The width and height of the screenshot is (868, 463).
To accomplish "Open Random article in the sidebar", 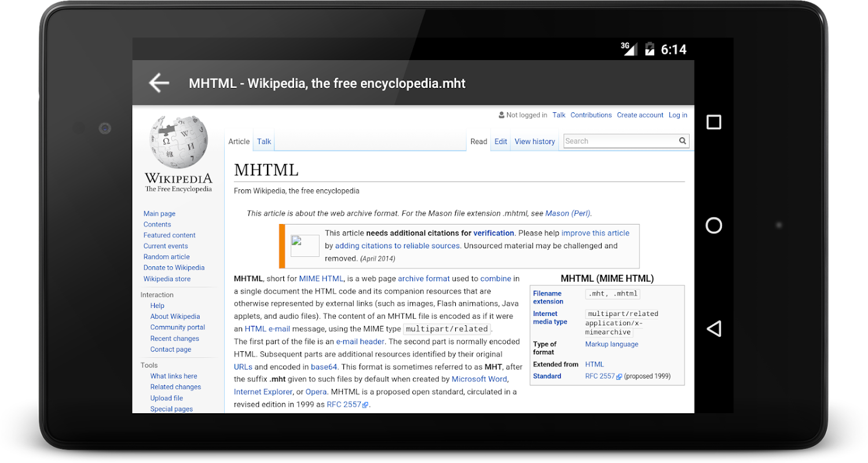I will [x=167, y=257].
